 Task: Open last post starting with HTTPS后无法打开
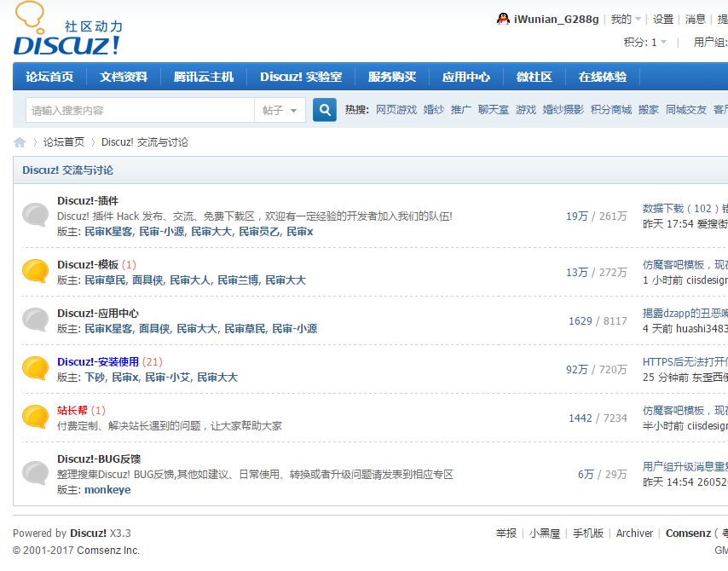pyautogui.click(x=685, y=362)
